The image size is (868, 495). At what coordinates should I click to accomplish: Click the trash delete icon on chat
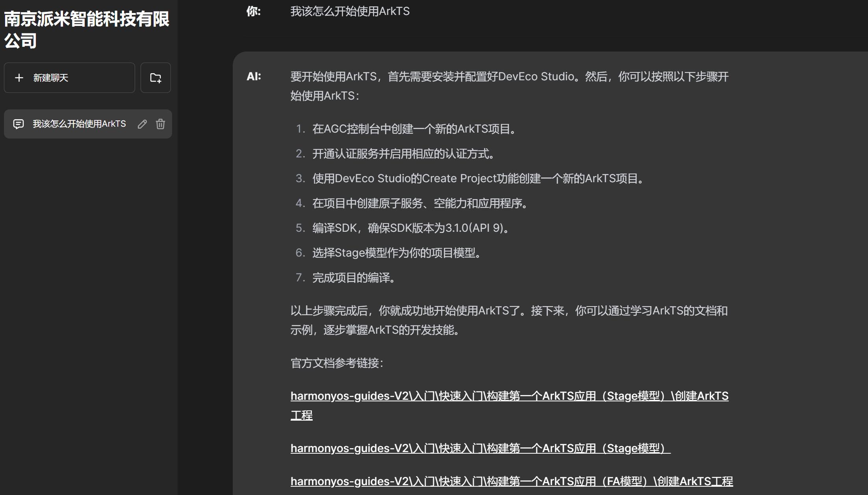[x=160, y=124]
